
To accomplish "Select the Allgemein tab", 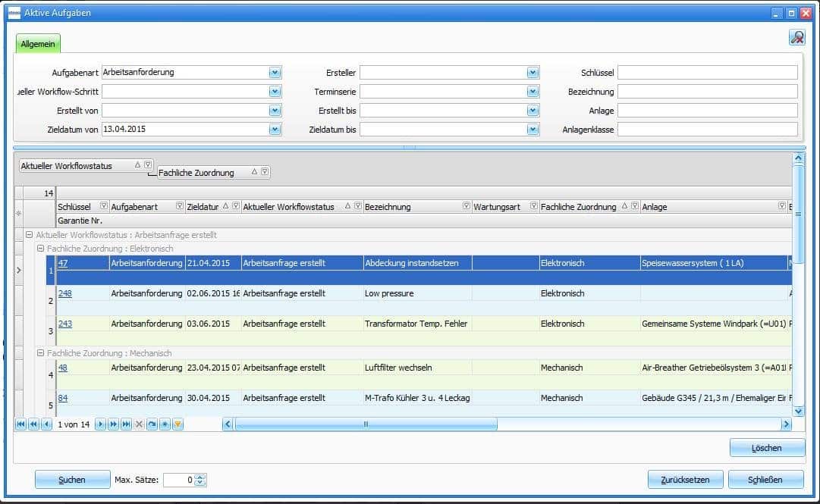I will [x=38, y=44].
